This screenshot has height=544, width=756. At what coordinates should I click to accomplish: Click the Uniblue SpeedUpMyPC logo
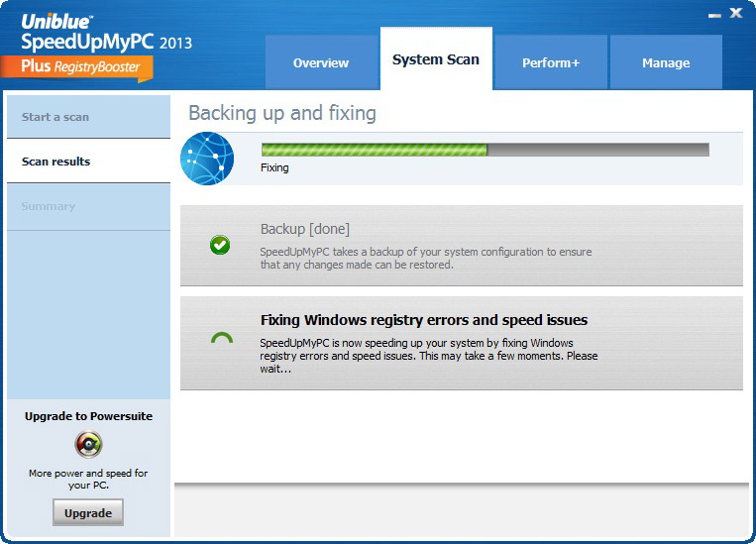(106, 33)
